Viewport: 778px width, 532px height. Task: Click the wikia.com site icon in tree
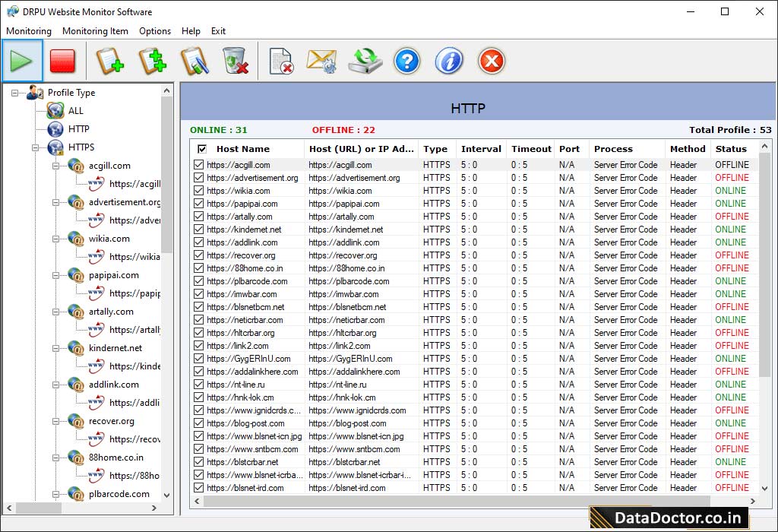[x=76, y=239]
